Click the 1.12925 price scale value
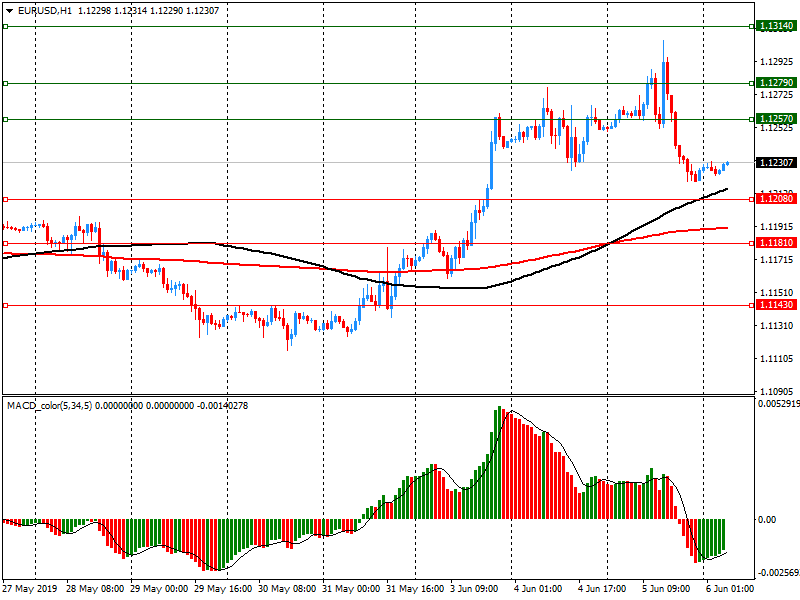The image size is (800, 600). pyautogui.click(x=777, y=62)
